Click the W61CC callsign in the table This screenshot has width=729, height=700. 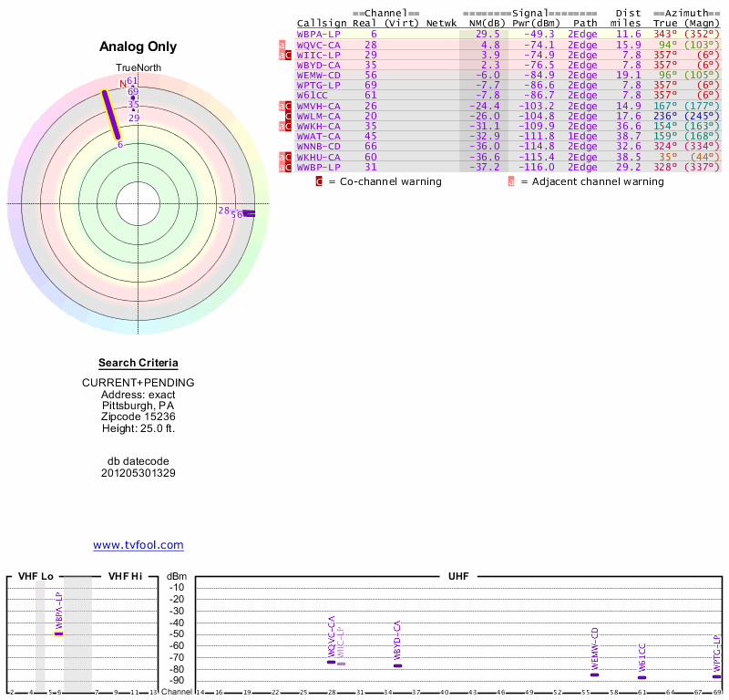tap(313, 95)
